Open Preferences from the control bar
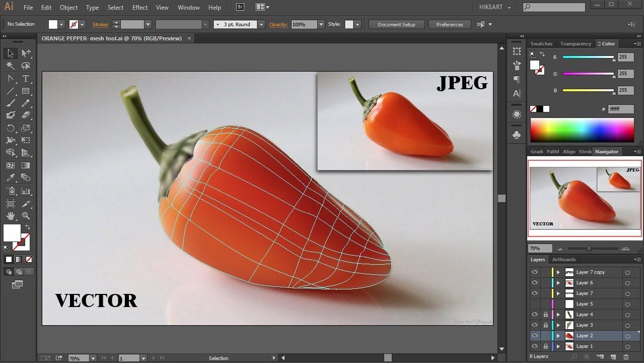644x363 pixels. (x=449, y=24)
